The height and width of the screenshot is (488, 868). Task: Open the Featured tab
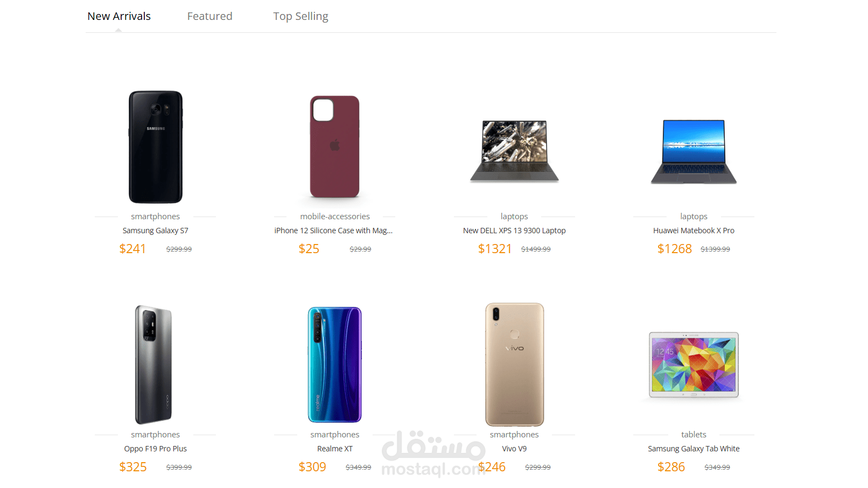[209, 16]
